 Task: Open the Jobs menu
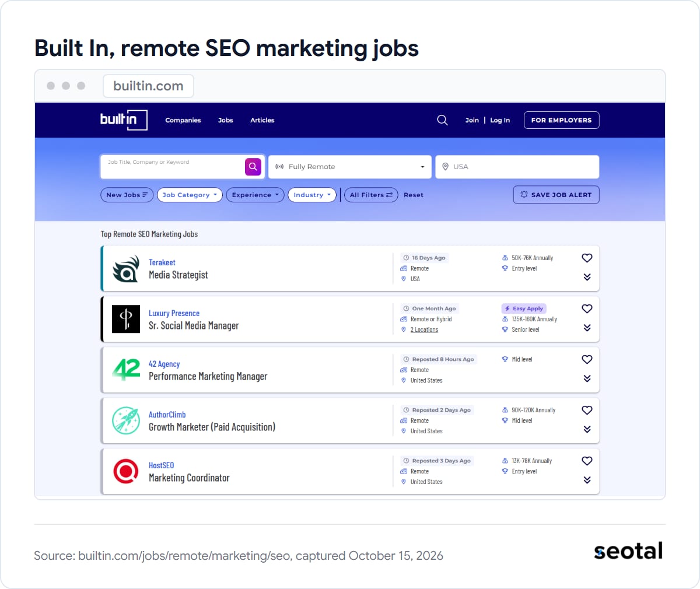point(226,120)
